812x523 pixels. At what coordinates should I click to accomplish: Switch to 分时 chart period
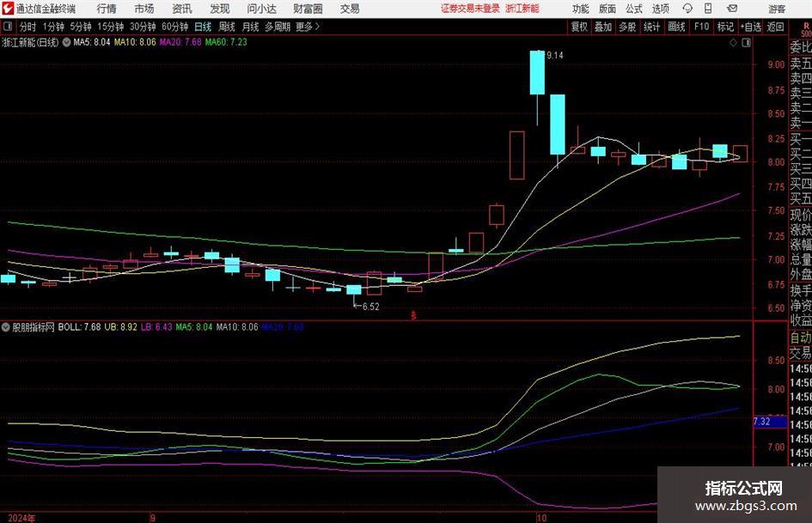pyautogui.click(x=28, y=27)
